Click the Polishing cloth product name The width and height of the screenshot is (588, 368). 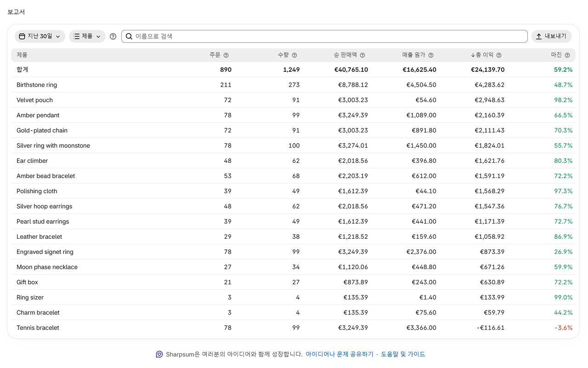(37, 191)
